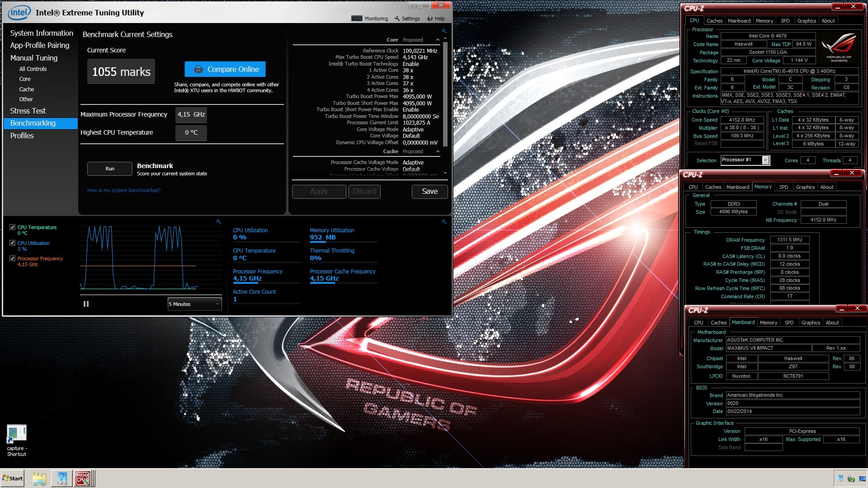
Task: Switch to CPU tab in middle CPU-Z window
Action: (693, 187)
